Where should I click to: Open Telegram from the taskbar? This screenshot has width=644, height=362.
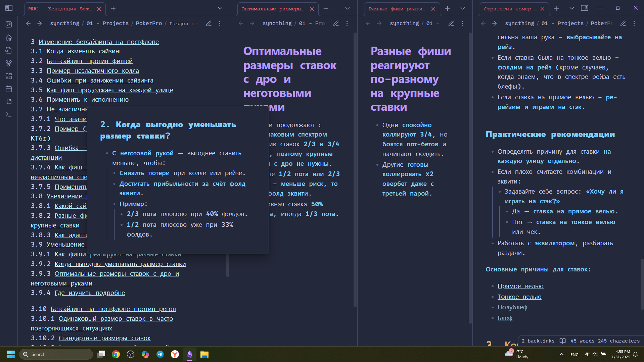(160, 354)
